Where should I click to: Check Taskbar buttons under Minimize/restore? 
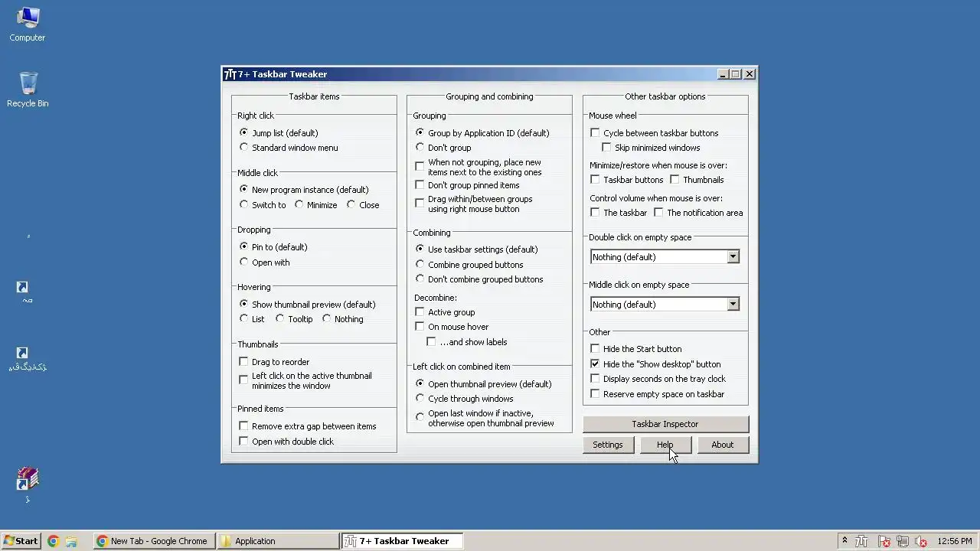pyautogui.click(x=595, y=179)
